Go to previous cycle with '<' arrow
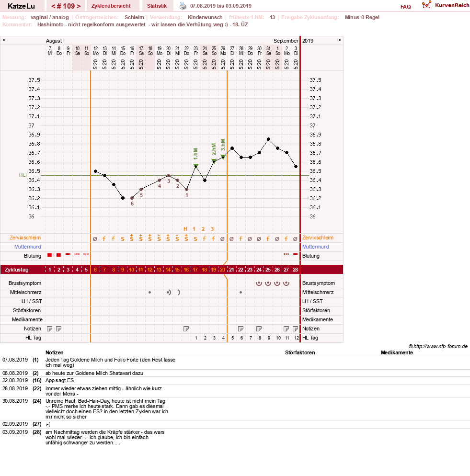 point(53,6)
